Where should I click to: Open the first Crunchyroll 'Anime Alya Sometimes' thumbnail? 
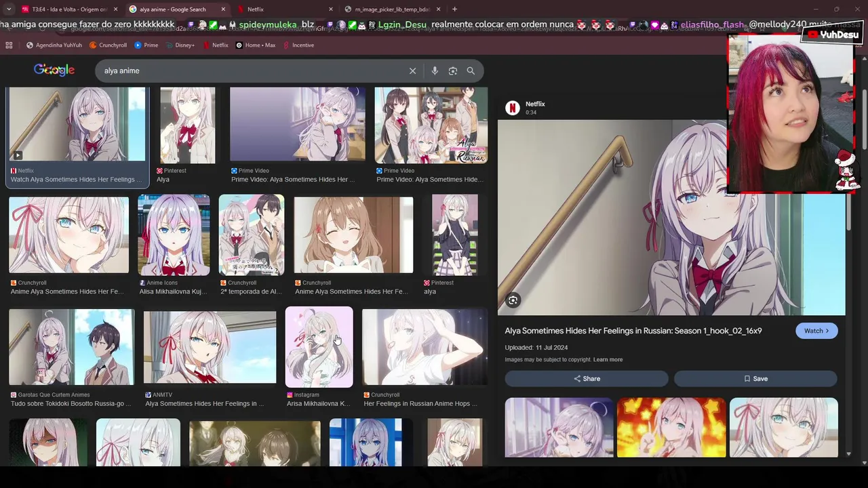click(68, 235)
